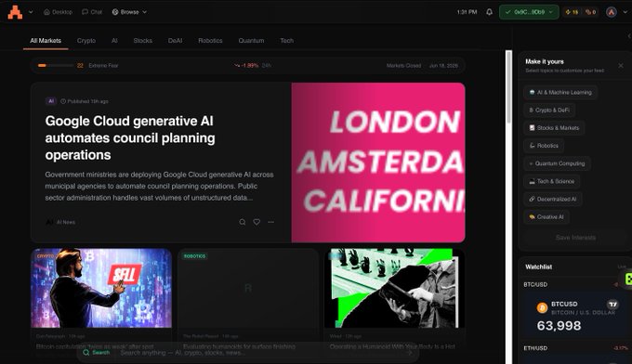The width and height of the screenshot is (632, 364).
Task: Open the Desktop view
Action: 58,12
